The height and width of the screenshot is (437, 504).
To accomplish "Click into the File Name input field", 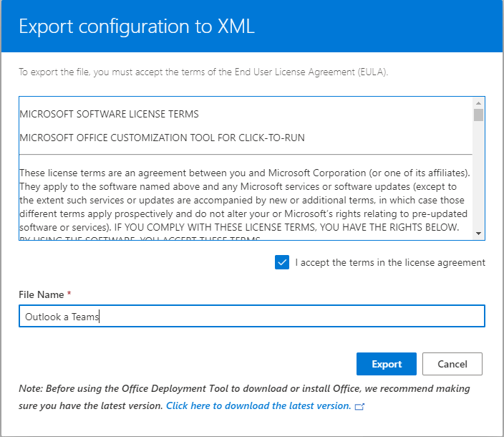I will pyautogui.click(x=252, y=316).
